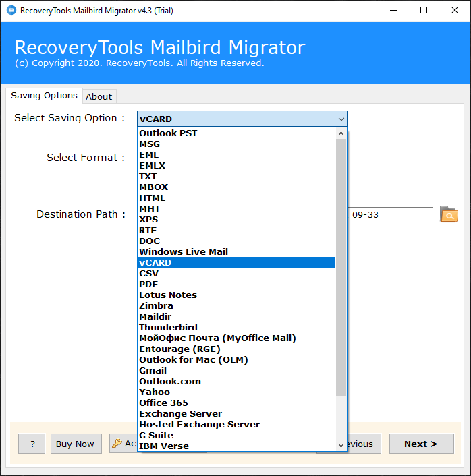Screen dimensions: 471x476
Task: Select Maildir saving option
Action: (236, 316)
